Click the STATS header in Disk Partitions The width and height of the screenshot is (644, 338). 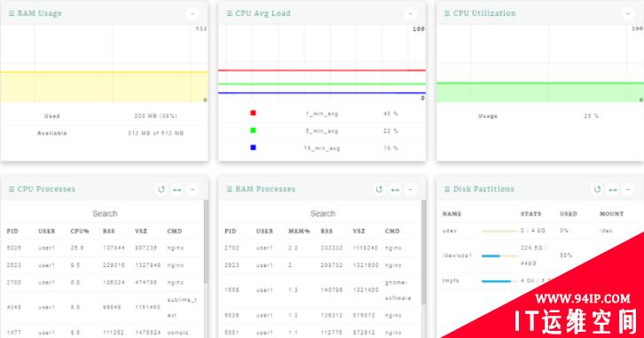[x=530, y=214]
